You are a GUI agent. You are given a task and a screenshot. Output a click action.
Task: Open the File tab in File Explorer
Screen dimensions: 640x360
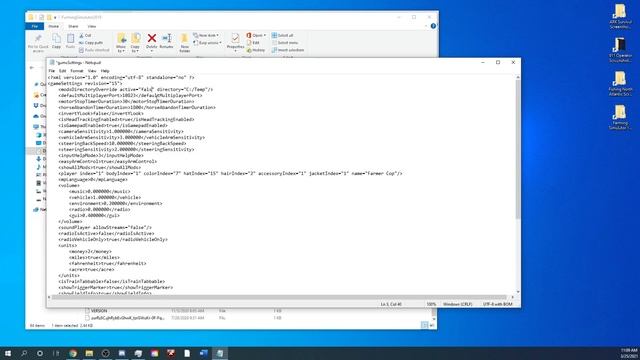[x=35, y=26]
